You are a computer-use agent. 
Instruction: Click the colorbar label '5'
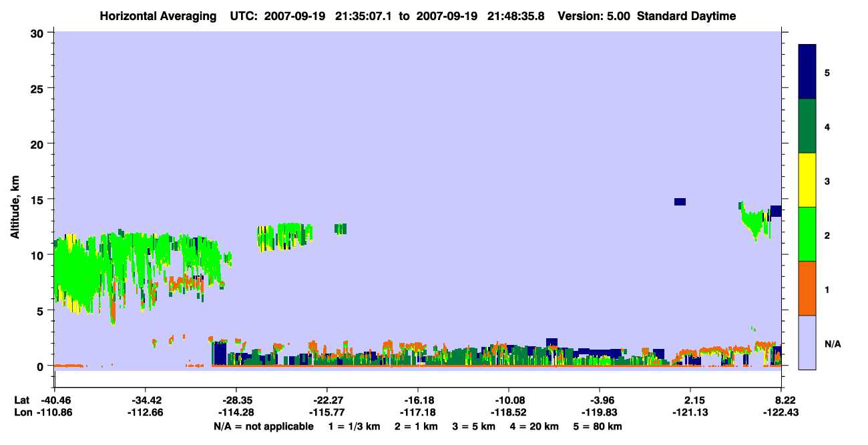(x=827, y=73)
